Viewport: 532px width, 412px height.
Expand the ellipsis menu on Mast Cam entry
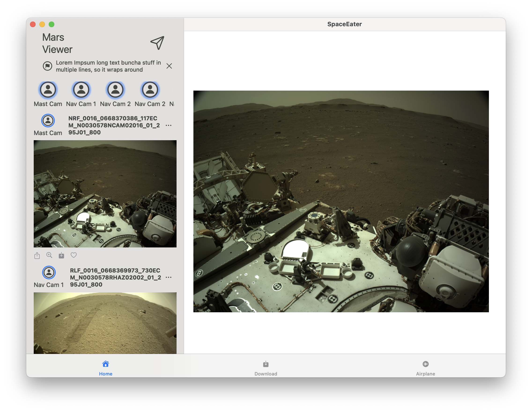(x=168, y=125)
